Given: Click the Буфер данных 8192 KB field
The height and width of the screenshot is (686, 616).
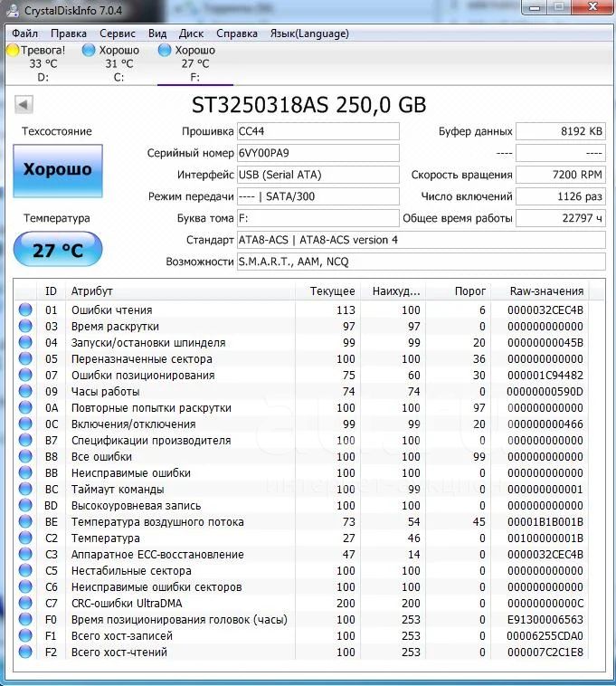Looking at the screenshot, I should pos(561,131).
